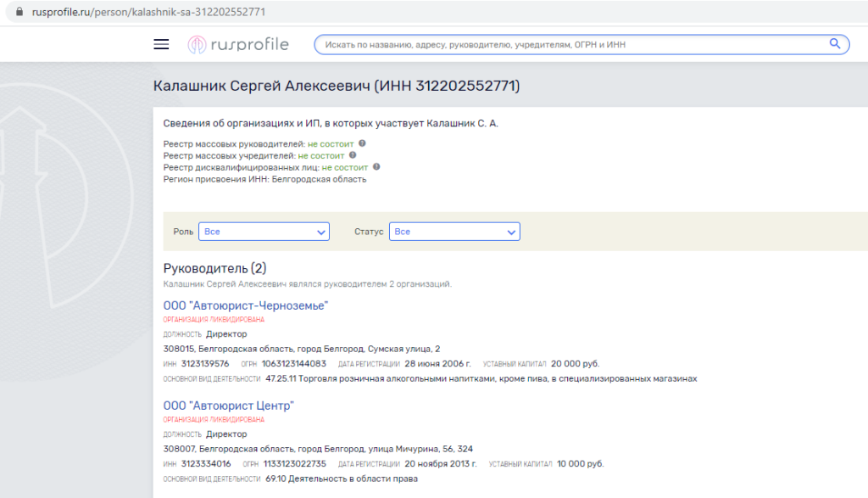The height and width of the screenshot is (498, 868).
Task: Click the padlock icon in address bar
Action: click(19, 12)
